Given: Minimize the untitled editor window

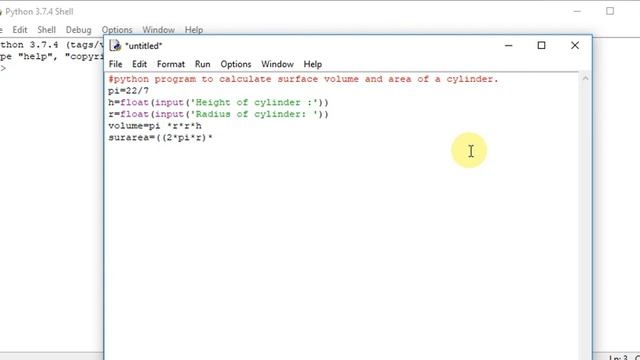Looking at the screenshot, I should click(x=508, y=45).
